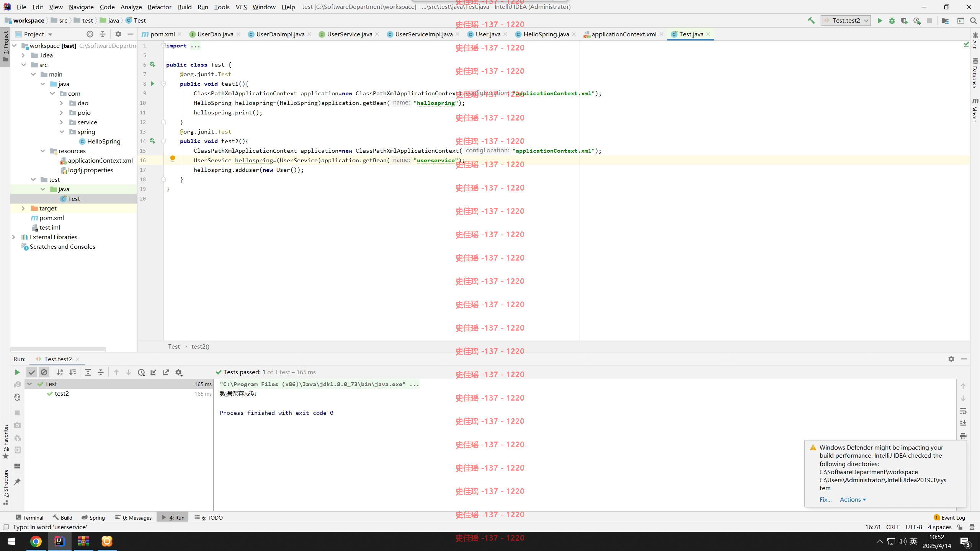The height and width of the screenshot is (551, 980).
Task: Click the yellow lightbulb intention icon
Action: [x=173, y=159]
